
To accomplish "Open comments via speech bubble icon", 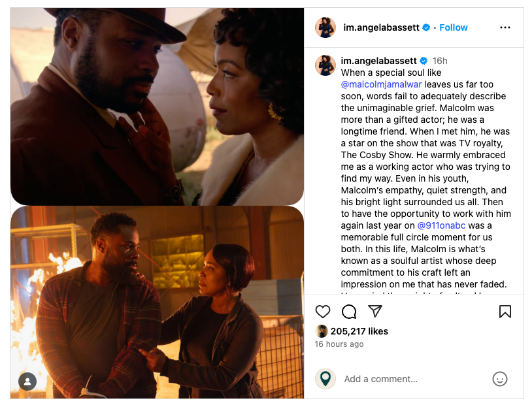I will tap(349, 312).
